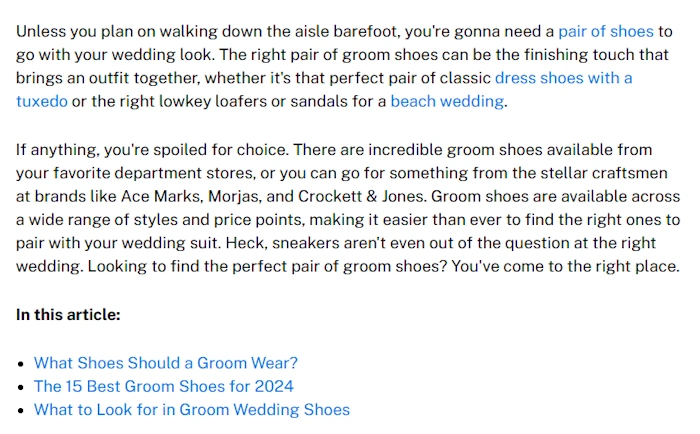Click the 'In this article:' heading
This screenshot has height=434, width=700.
point(68,314)
